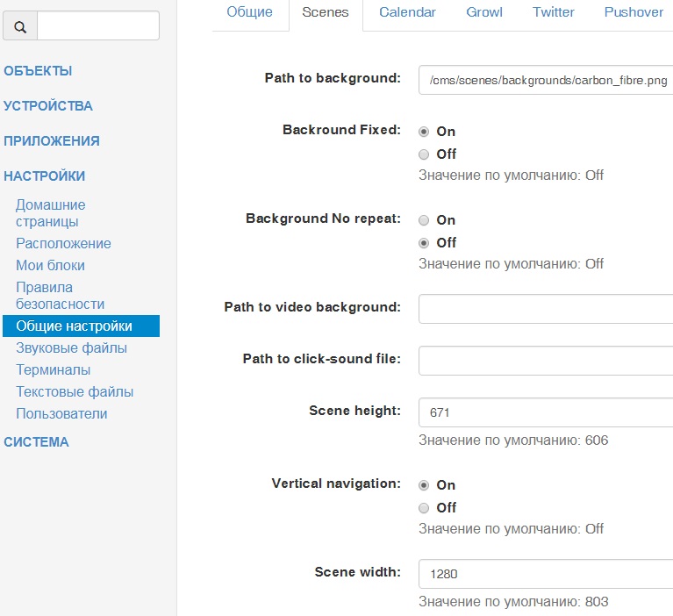Viewport: 673px width, 616px height.
Task: Select On for Backround Fixed
Action: coord(424,132)
